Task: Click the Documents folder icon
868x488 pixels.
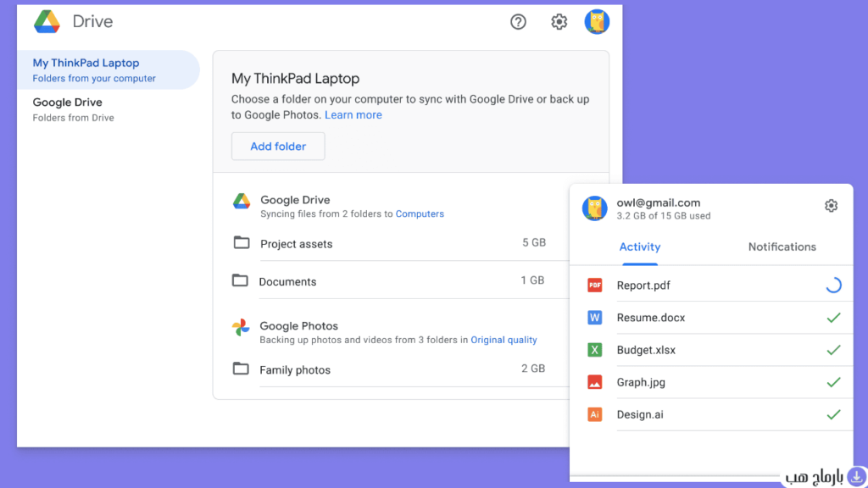Action: [x=240, y=280]
